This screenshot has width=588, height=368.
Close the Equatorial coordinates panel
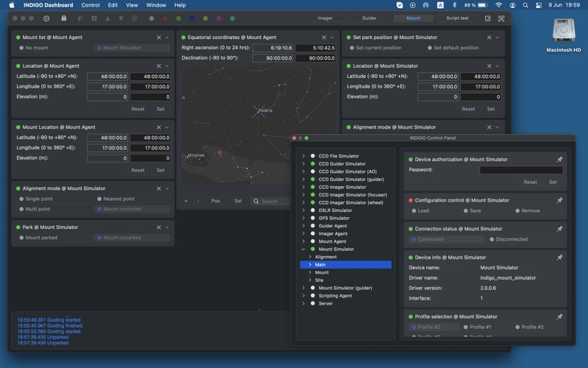(324, 38)
